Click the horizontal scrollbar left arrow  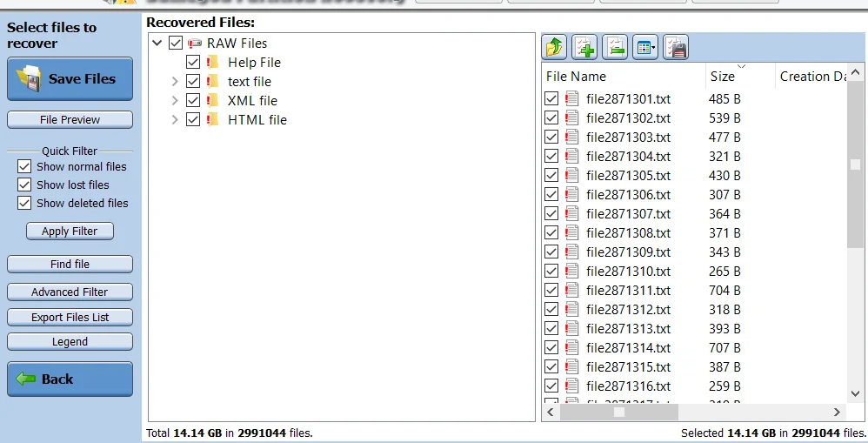click(x=551, y=412)
